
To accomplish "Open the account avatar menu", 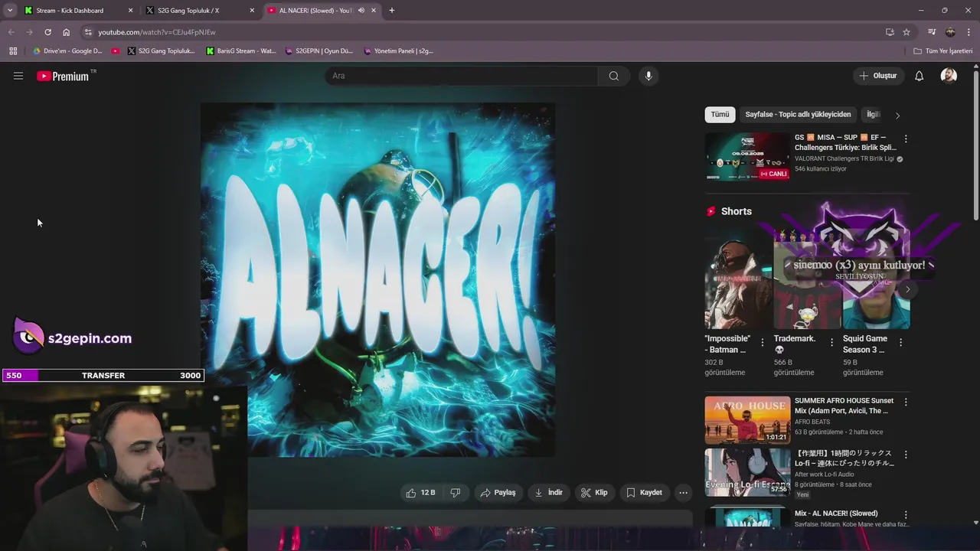I will click(949, 76).
